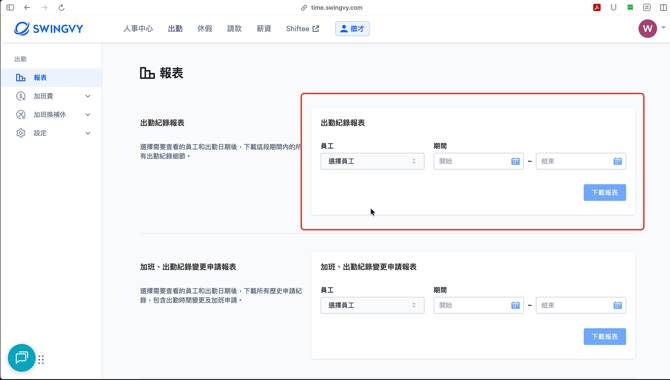
Task: Click 下載報表 button for 出勤紀錄報表
Action: click(605, 192)
